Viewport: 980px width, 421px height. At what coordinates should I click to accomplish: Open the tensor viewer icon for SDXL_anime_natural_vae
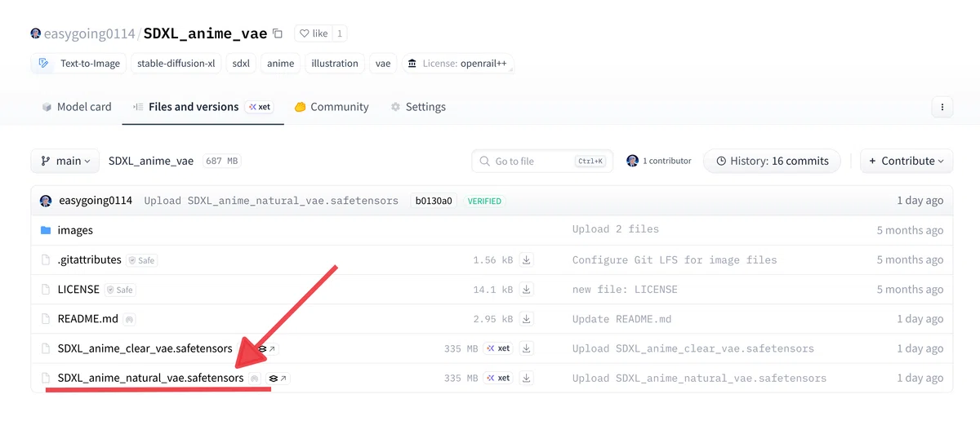[x=278, y=379]
